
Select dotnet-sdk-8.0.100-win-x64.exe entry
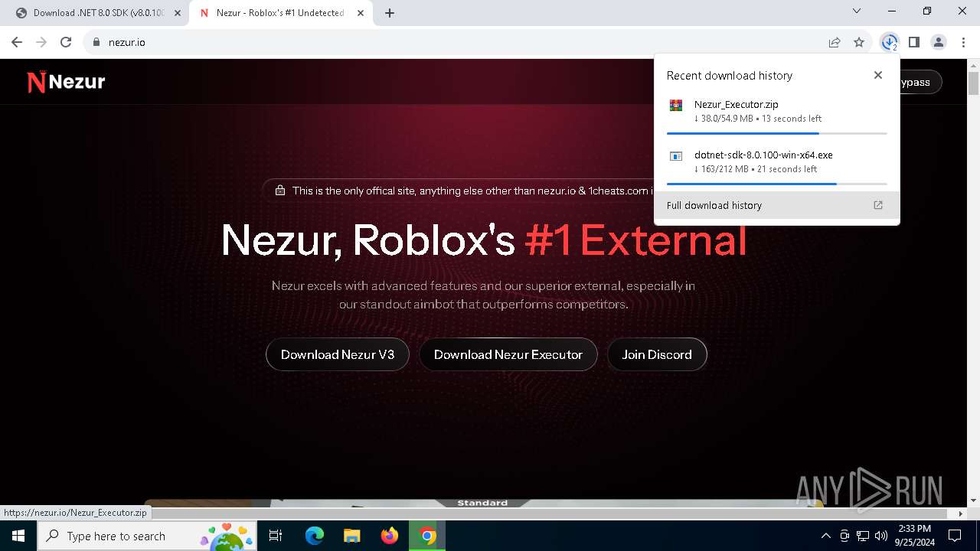776,162
